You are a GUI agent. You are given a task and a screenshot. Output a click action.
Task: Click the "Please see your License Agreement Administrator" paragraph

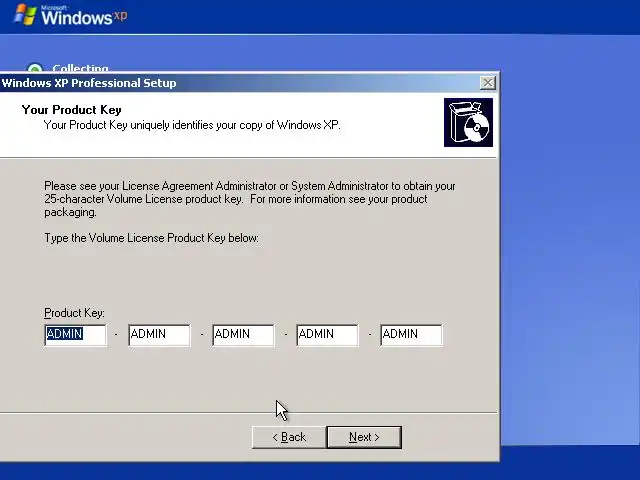point(250,199)
